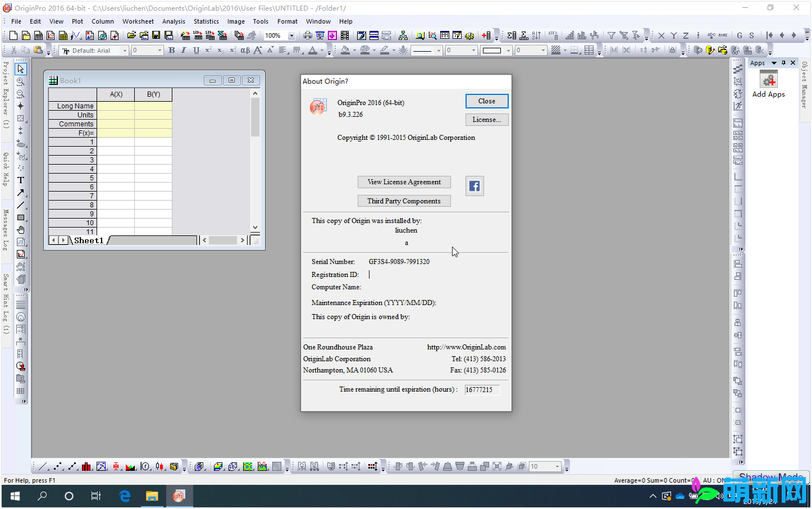Viewport: 812px width, 509px height.
Task: Open the Help menu
Action: pyautogui.click(x=346, y=21)
